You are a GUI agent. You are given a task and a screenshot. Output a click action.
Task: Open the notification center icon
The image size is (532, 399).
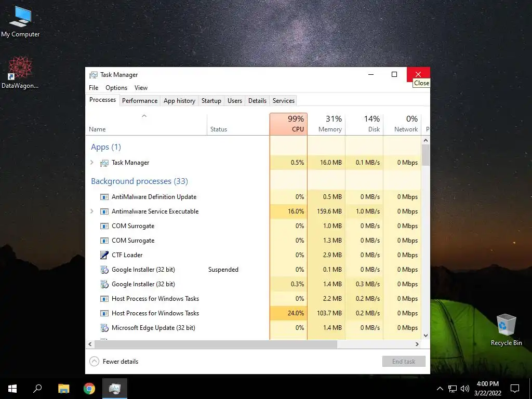515,389
